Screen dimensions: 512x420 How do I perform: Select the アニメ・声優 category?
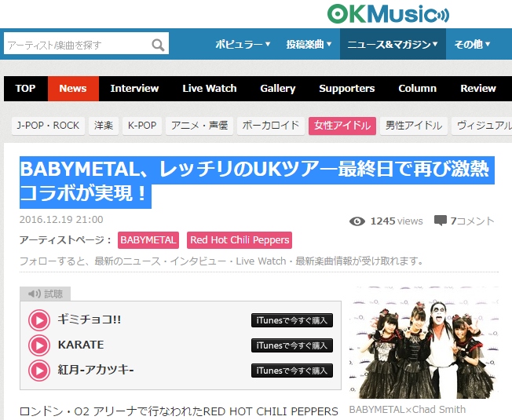point(199,126)
